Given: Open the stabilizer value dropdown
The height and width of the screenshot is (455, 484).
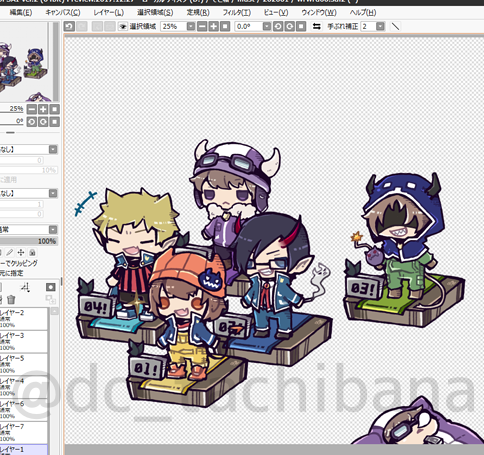Looking at the screenshot, I should coord(380,26).
